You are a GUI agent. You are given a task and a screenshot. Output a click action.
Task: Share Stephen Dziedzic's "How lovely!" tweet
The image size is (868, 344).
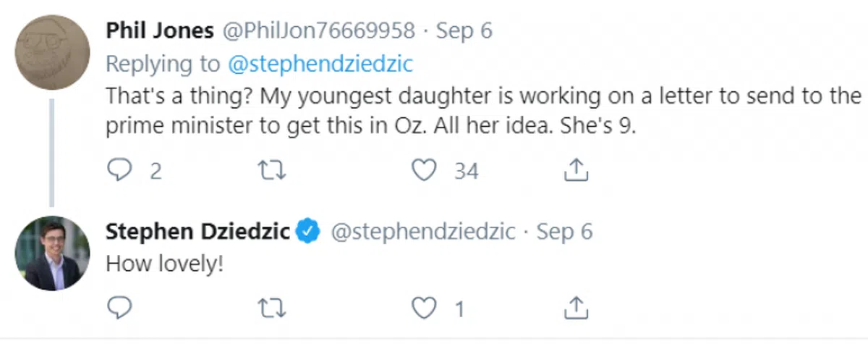click(574, 309)
